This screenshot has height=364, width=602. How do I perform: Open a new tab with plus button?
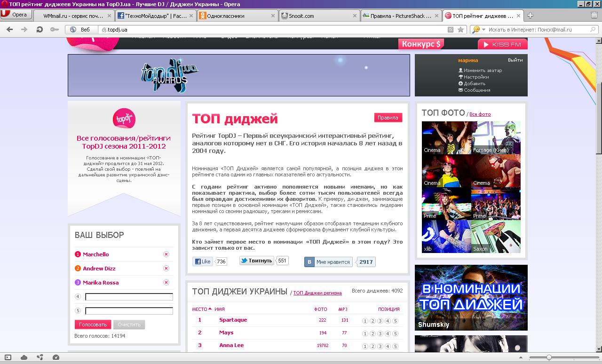click(x=530, y=16)
